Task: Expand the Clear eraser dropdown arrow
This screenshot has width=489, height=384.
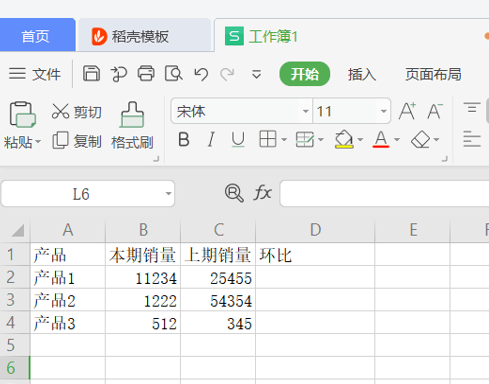Action: (x=436, y=139)
